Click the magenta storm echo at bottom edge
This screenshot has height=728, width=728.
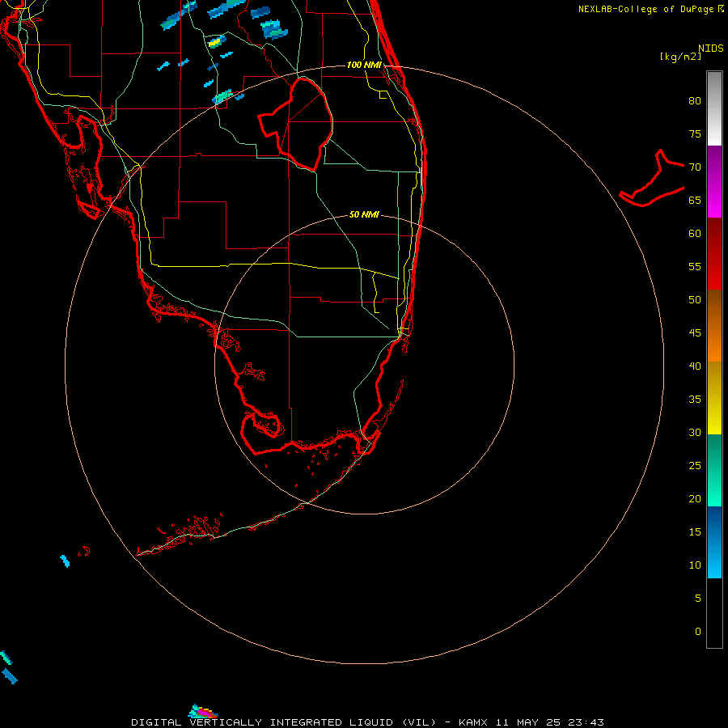pos(203,712)
